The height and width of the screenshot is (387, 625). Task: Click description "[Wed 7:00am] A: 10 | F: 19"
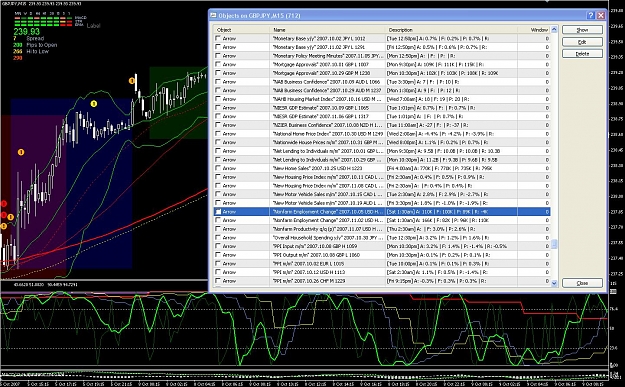coord(428,99)
